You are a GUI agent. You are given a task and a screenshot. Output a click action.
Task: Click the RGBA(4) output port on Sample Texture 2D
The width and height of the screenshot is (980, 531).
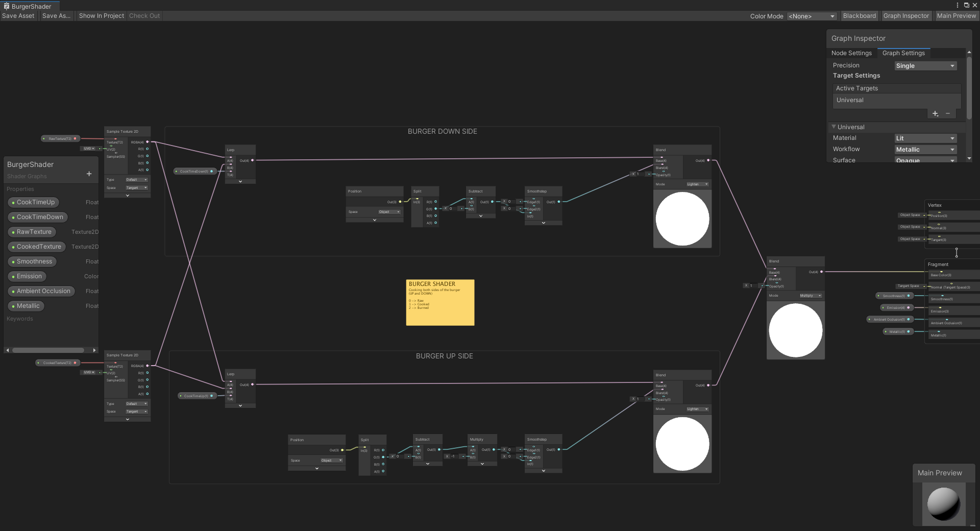pos(146,142)
